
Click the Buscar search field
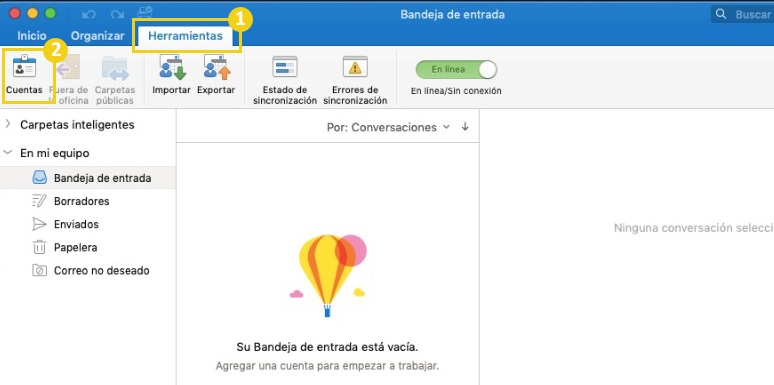[742, 14]
